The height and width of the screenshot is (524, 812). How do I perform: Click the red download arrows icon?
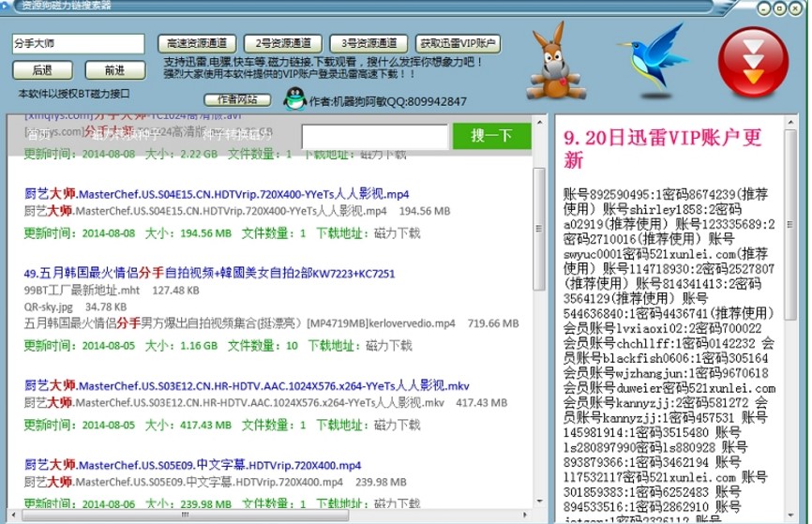754,62
